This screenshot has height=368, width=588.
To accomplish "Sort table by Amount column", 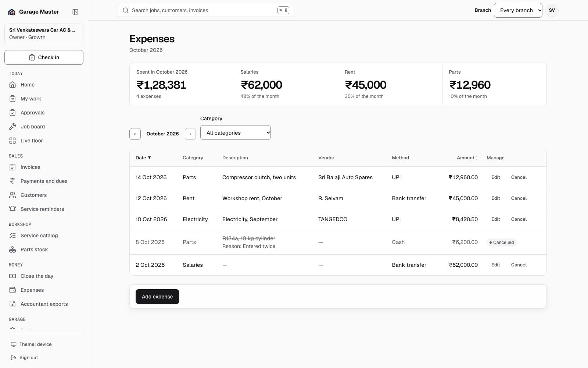I will pyautogui.click(x=467, y=158).
